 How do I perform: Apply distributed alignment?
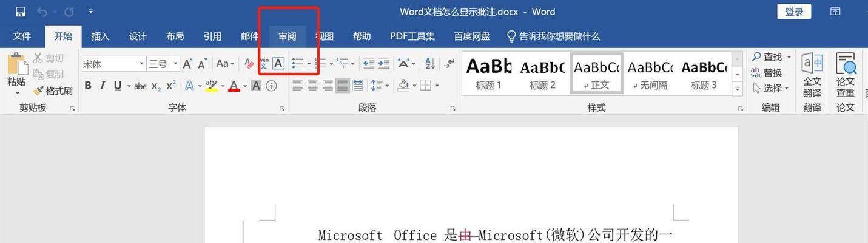(357, 86)
